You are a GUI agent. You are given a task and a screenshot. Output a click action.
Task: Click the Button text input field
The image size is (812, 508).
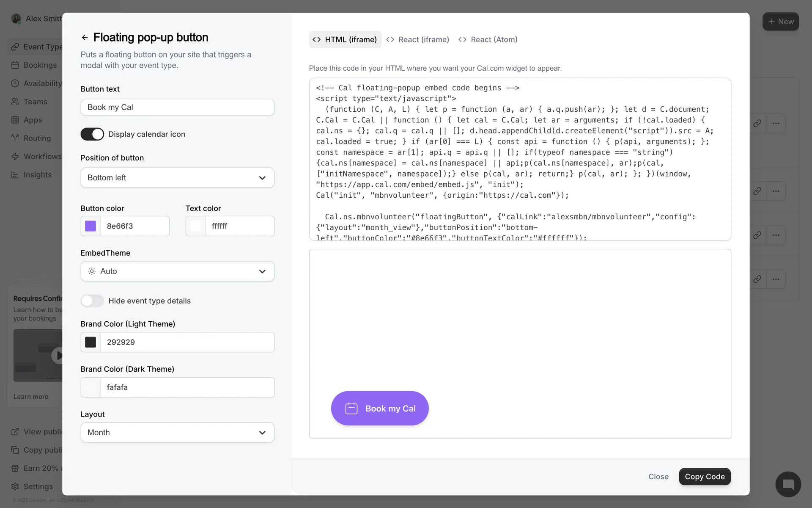[177, 108]
